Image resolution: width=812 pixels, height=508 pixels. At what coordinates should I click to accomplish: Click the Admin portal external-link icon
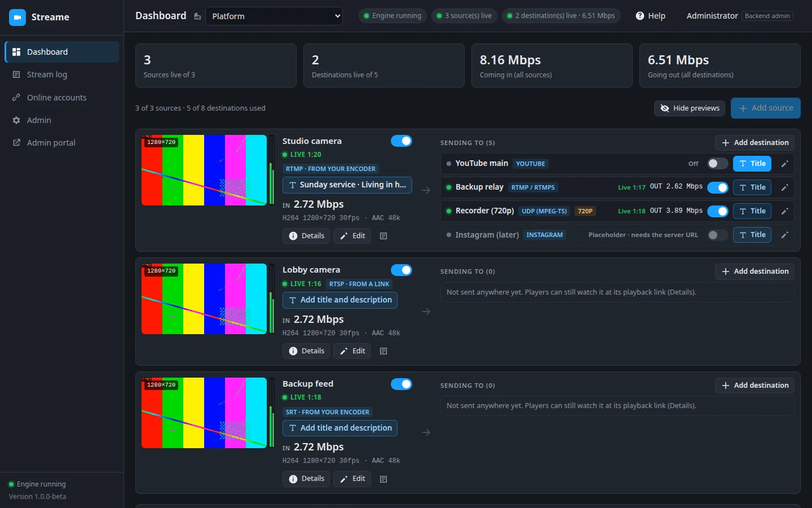tap(16, 143)
